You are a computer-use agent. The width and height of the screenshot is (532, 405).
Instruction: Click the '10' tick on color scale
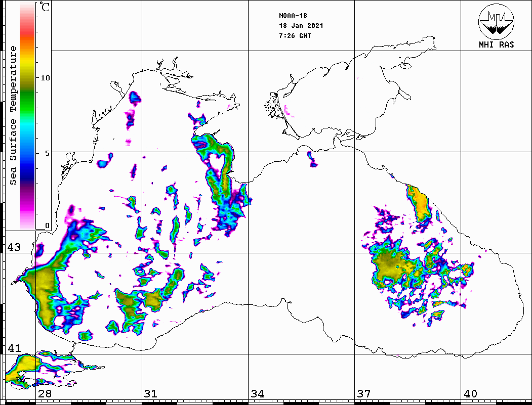coord(45,78)
